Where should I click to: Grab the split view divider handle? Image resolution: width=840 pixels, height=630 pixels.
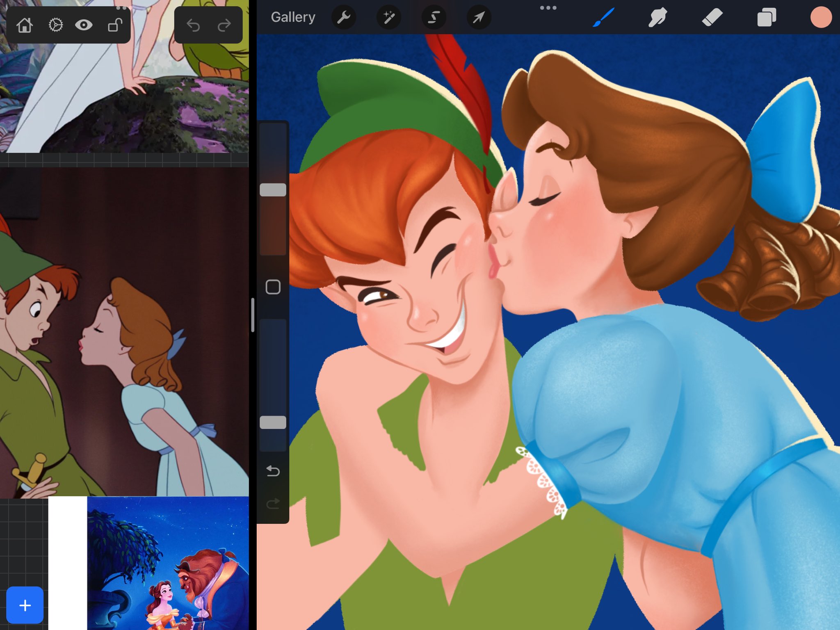(253, 315)
